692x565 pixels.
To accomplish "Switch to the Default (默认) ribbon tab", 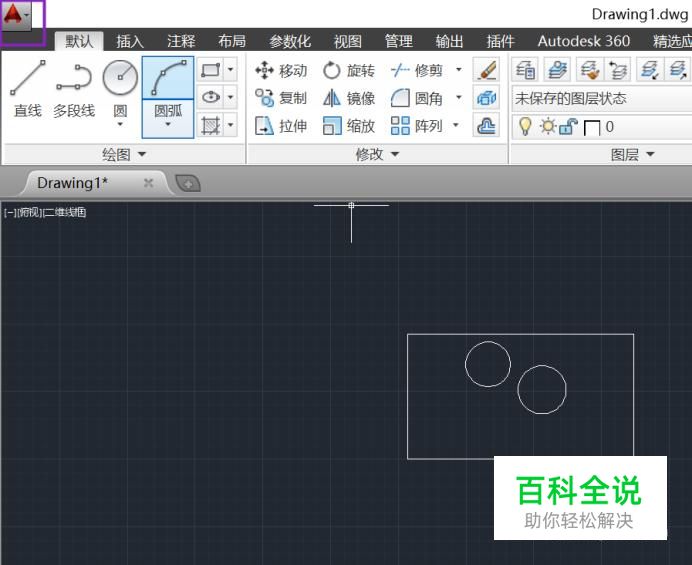I will [x=79, y=41].
